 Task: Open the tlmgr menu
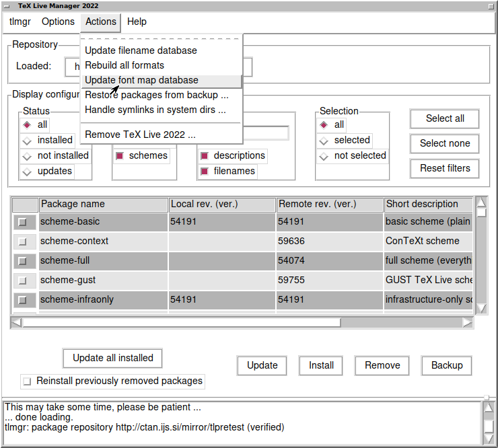20,22
